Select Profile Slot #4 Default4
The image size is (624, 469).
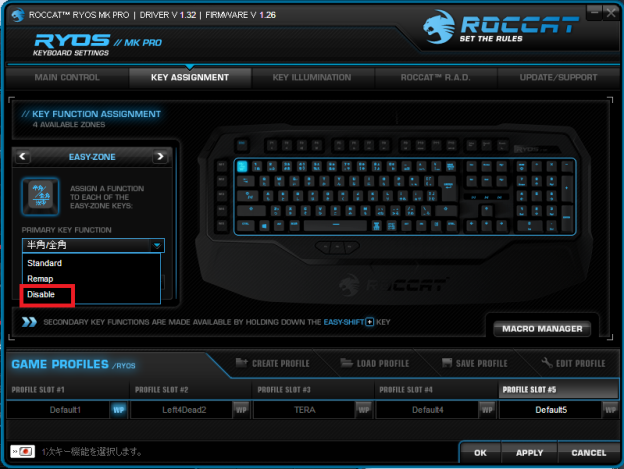427,410
